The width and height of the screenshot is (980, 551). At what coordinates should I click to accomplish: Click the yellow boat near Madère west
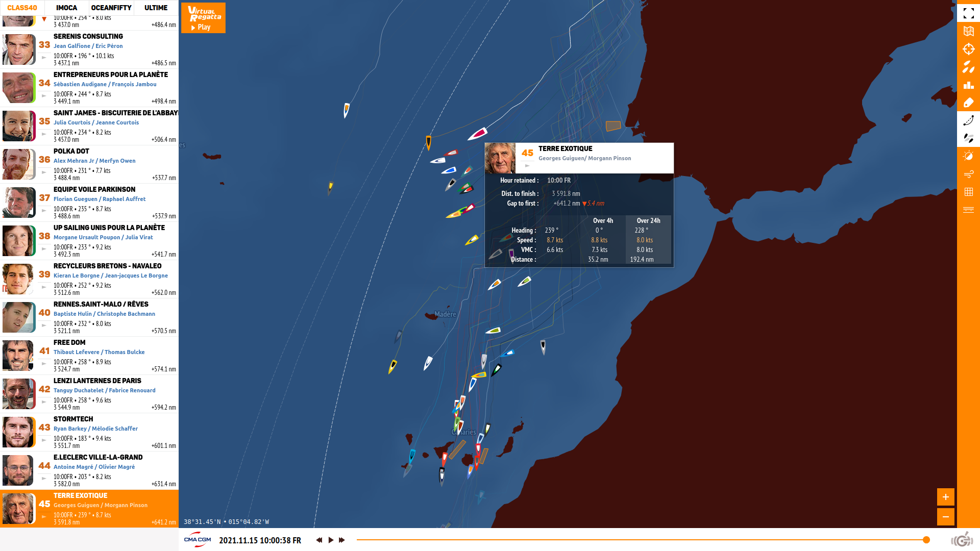click(393, 366)
